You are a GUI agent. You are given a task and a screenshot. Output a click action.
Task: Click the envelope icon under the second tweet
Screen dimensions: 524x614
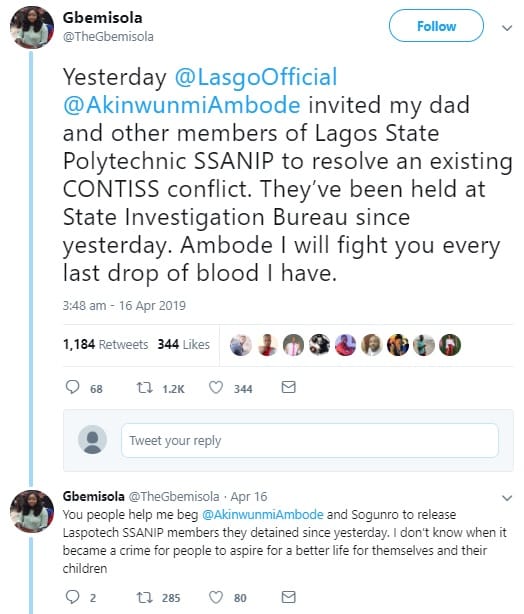click(289, 597)
